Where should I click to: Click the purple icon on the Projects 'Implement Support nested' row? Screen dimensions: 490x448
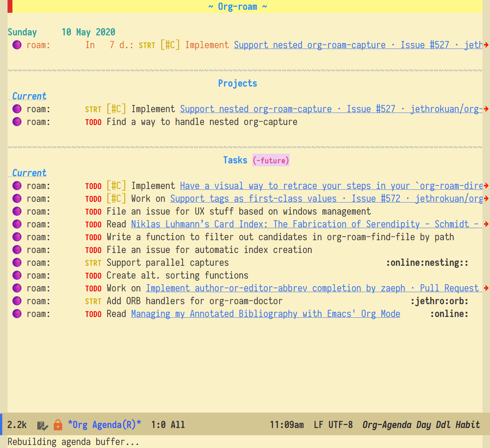tap(17, 109)
